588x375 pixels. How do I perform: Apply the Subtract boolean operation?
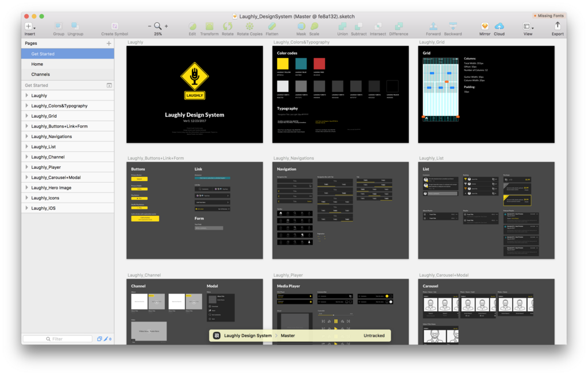(358, 26)
